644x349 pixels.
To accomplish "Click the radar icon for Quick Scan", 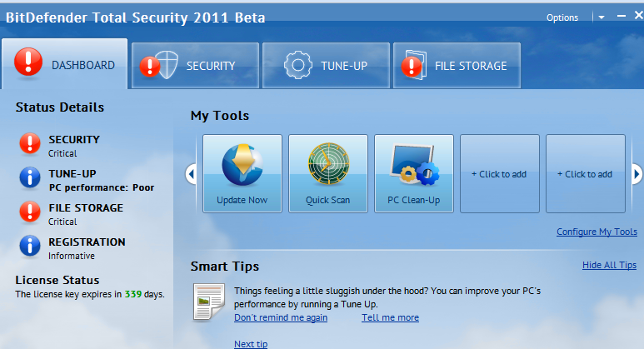I will pos(328,163).
